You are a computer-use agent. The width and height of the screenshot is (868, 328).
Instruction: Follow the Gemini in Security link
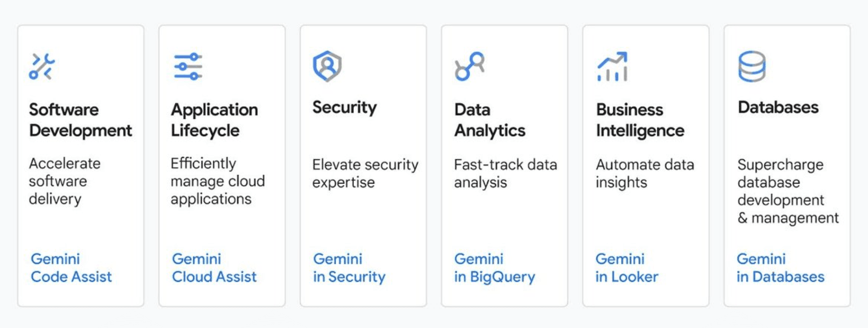click(x=349, y=268)
